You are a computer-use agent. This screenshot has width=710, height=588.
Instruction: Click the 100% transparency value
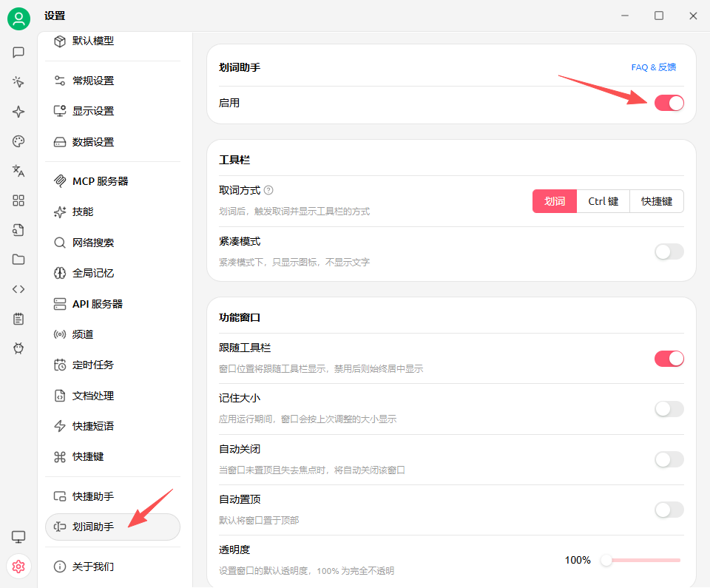tap(578, 560)
